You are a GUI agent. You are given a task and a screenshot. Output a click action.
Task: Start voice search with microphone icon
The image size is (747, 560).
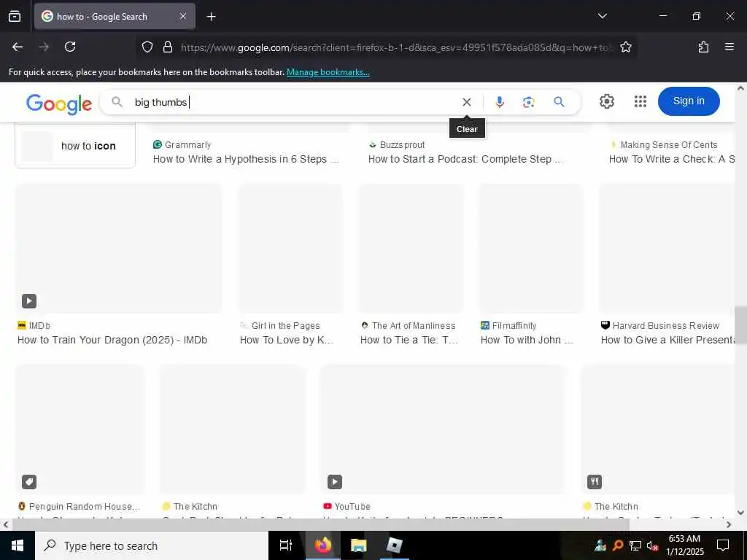click(499, 102)
